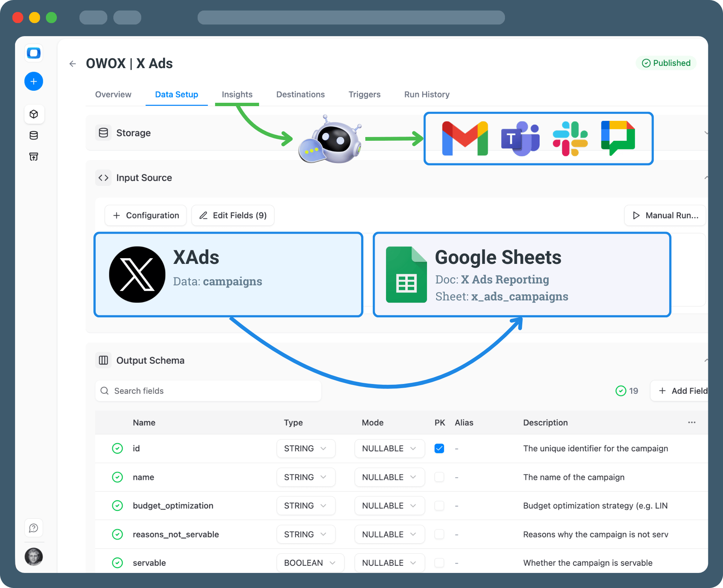The width and height of the screenshot is (723, 588).
Task: Click the Gmail logo icon
Action: tap(465, 138)
